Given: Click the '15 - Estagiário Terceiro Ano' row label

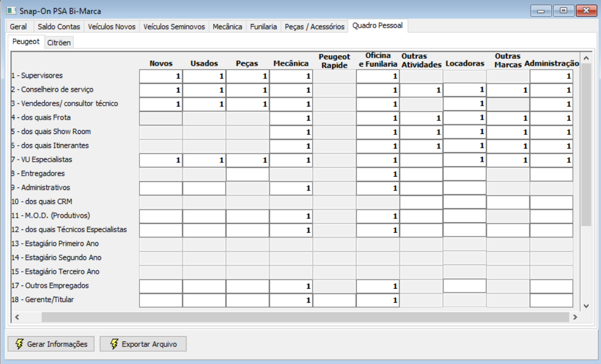Looking at the screenshot, I should tap(56, 271).
